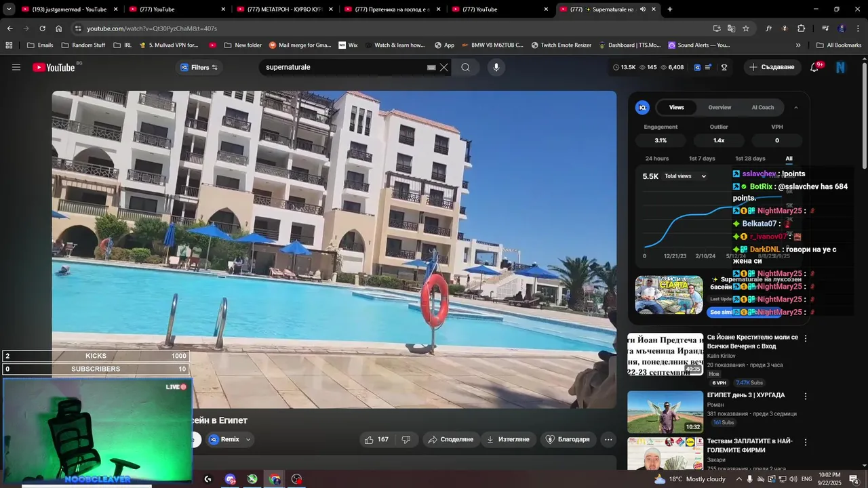Open the vidIQ trophy icon in header

coord(724,67)
